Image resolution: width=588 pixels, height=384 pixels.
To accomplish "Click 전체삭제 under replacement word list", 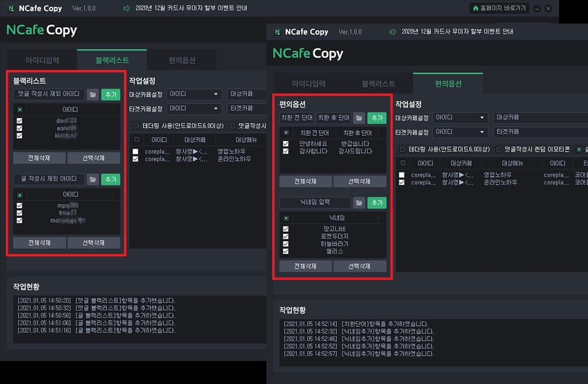I will (x=305, y=182).
